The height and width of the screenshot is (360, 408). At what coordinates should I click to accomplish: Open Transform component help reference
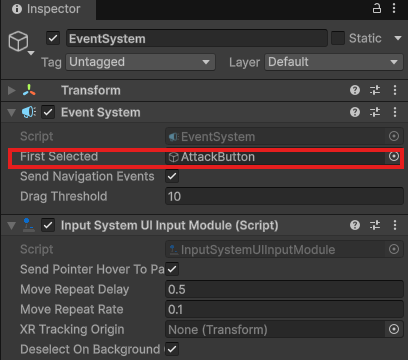tap(355, 90)
